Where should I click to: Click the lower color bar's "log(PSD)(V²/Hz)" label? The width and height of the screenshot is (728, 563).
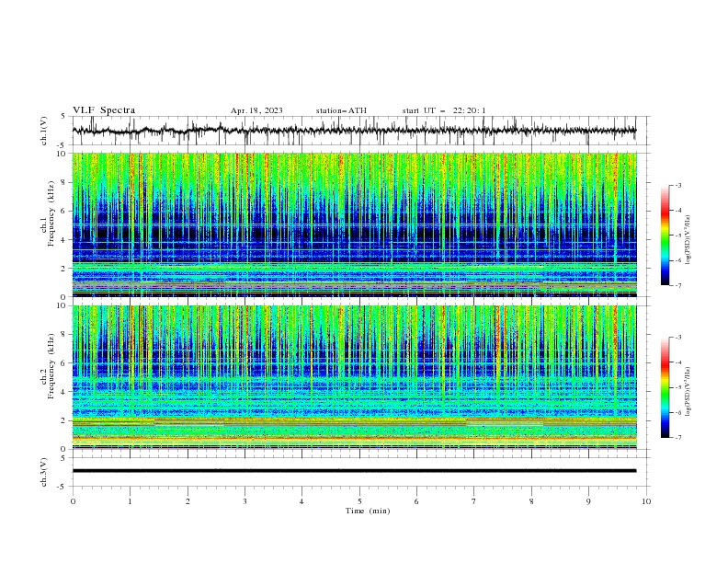(x=688, y=391)
